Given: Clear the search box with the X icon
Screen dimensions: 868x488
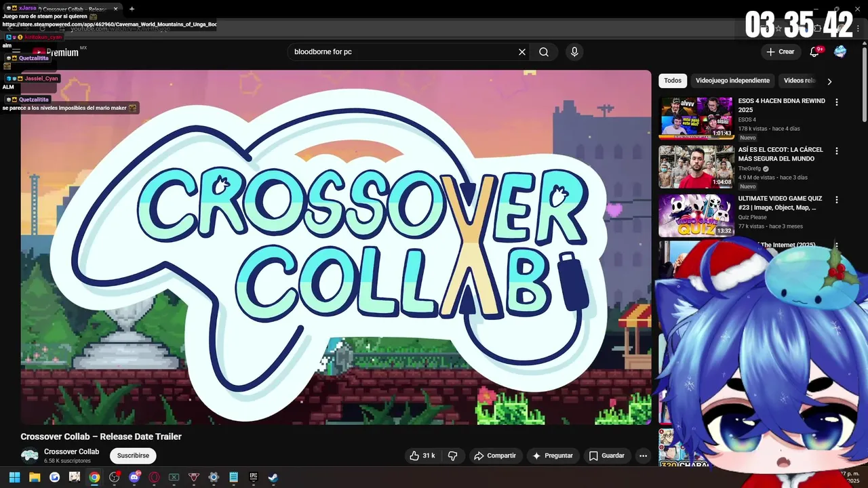Looking at the screenshot, I should 522,52.
